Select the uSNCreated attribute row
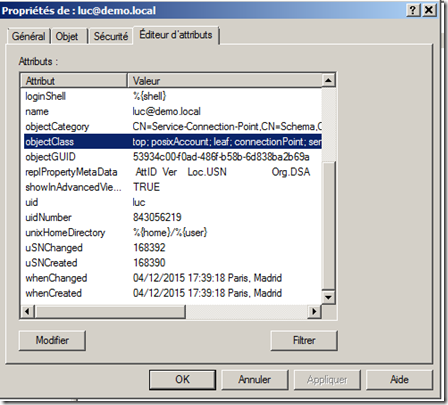448x405 pixels. click(x=172, y=263)
